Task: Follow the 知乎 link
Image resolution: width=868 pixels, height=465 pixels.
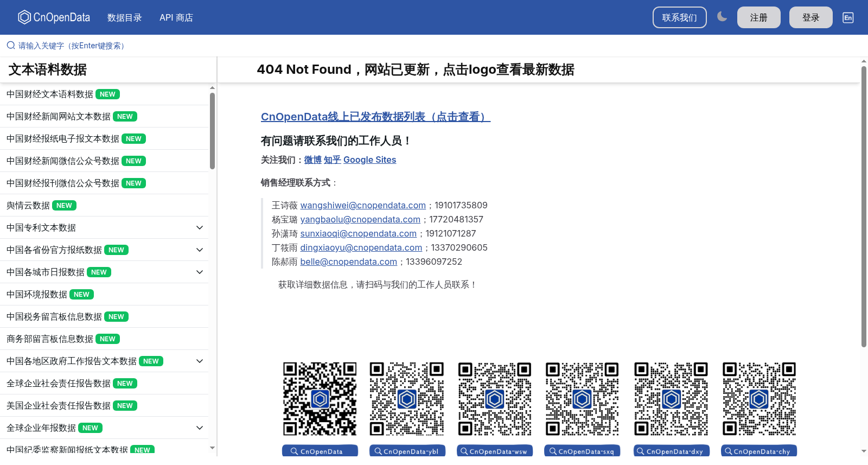Action: pos(333,160)
